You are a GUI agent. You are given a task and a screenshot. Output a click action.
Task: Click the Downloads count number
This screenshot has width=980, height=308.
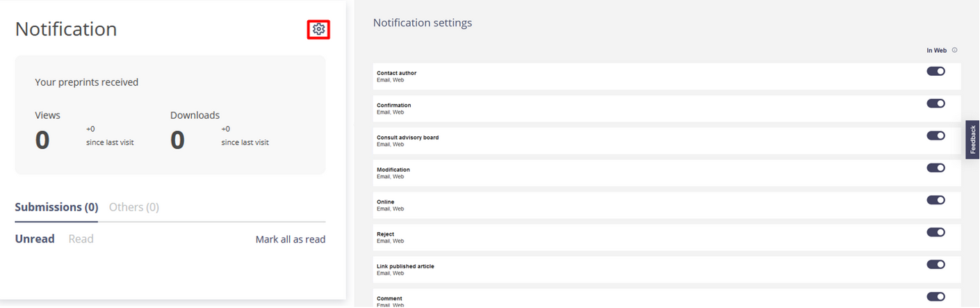[x=177, y=140]
